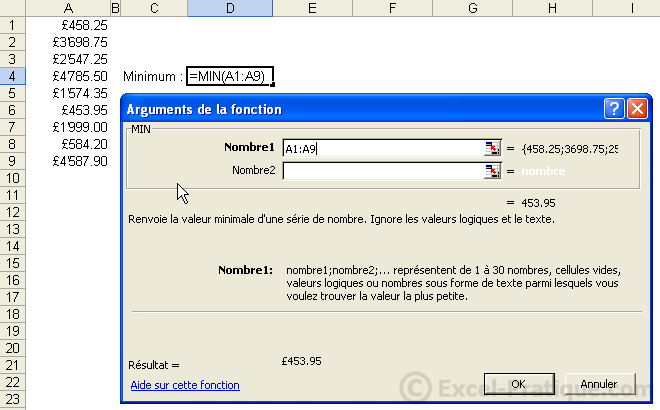
Task: Select row 21 header
Action: [x=12, y=365]
